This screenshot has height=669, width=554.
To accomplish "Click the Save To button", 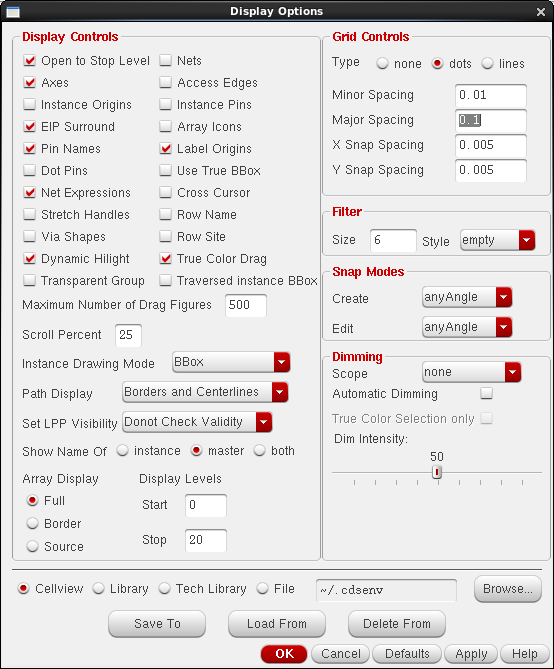I will (x=157, y=624).
